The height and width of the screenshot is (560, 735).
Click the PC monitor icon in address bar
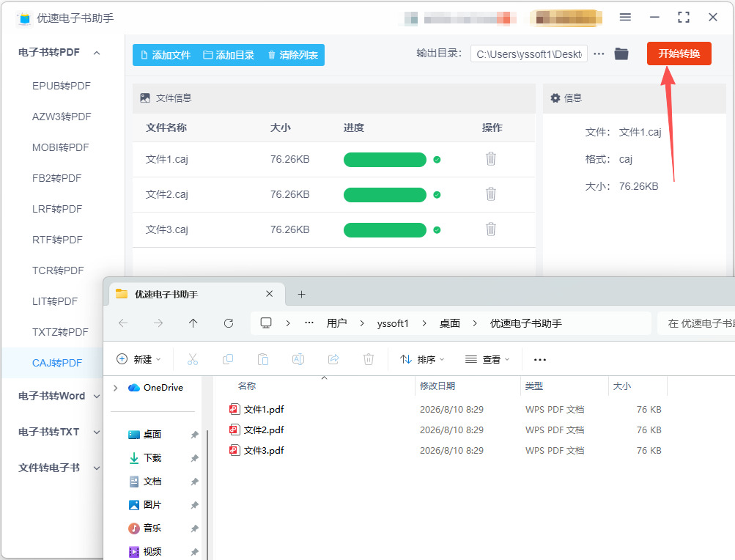266,323
